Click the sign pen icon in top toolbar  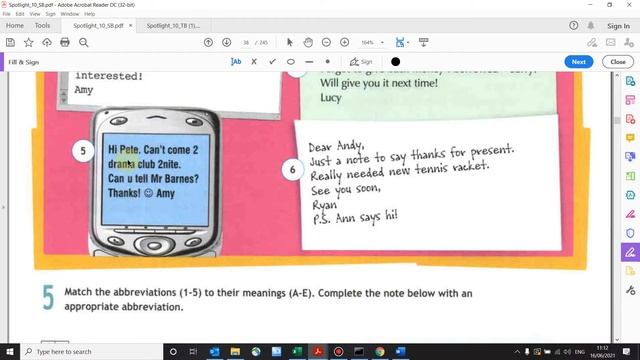pos(592,42)
